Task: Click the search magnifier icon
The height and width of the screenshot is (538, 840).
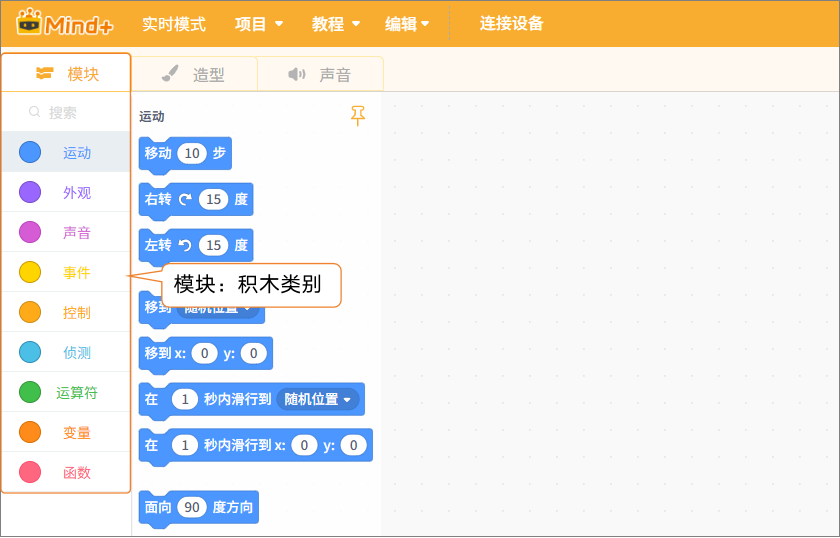Action: pos(35,113)
